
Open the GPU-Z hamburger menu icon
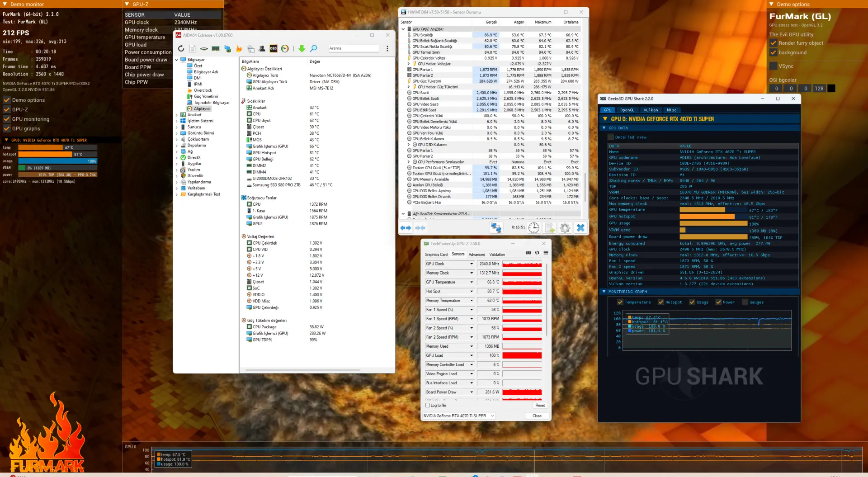546,253
